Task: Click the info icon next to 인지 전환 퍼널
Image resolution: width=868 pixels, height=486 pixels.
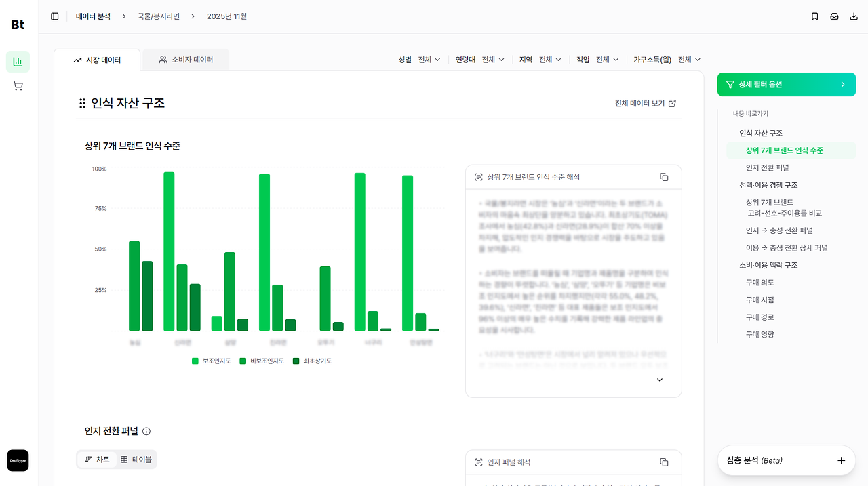Action: (x=146, y=431)
